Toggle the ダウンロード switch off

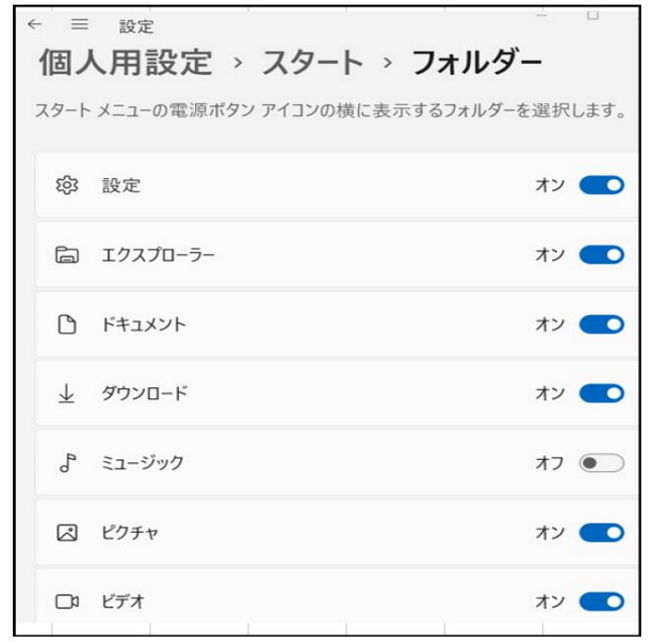pos(601,394)
